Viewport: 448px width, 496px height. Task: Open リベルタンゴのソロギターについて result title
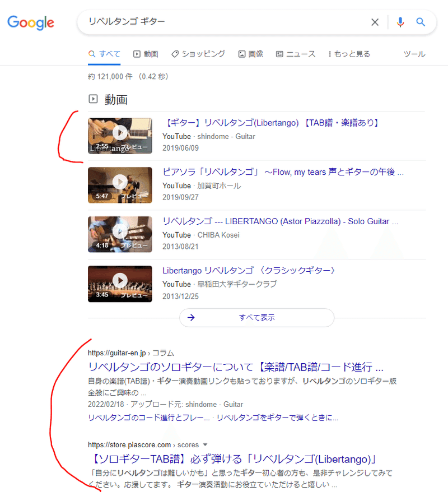coord(236,367)
